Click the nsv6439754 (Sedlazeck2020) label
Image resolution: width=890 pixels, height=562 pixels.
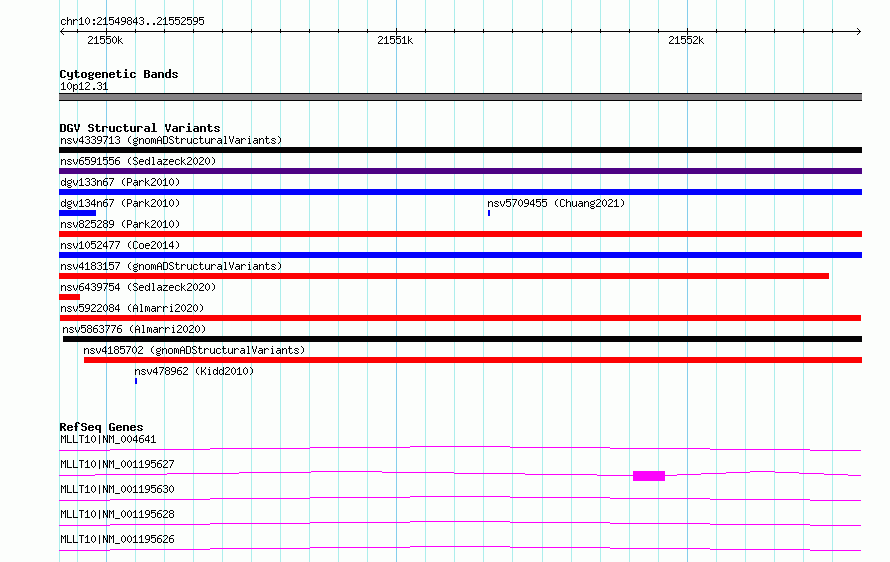click(138, 287)
